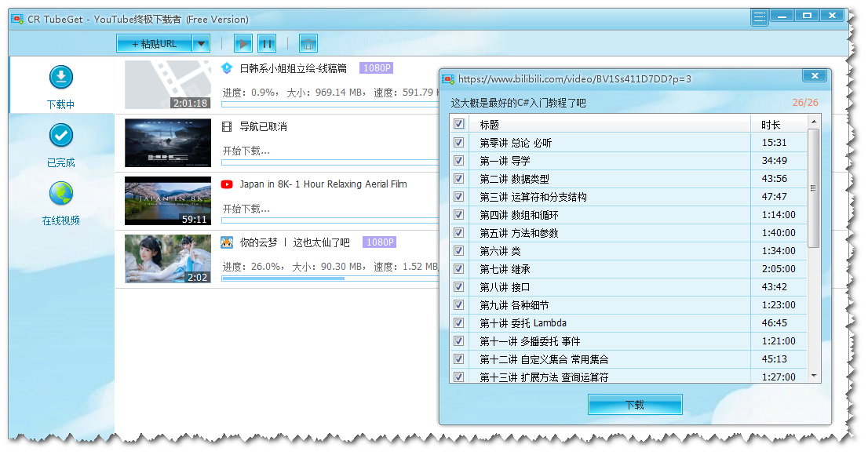Expand the dropdown arrow next to 粘贴URL
This screenshot has height=455, width=868.
point(202,44)
